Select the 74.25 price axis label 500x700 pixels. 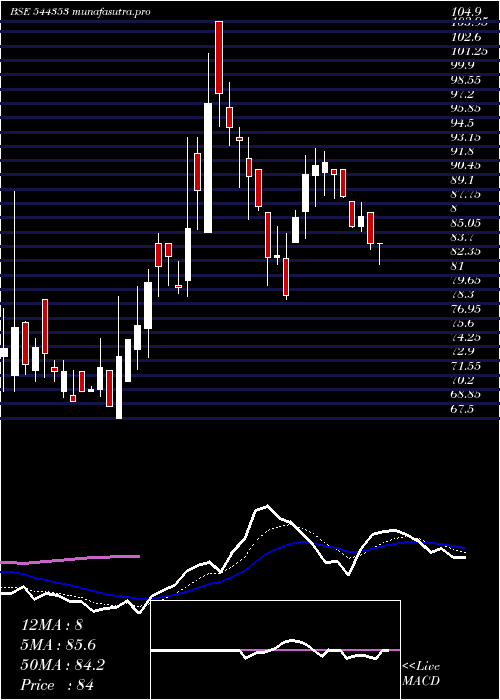(x=467, y=338)
